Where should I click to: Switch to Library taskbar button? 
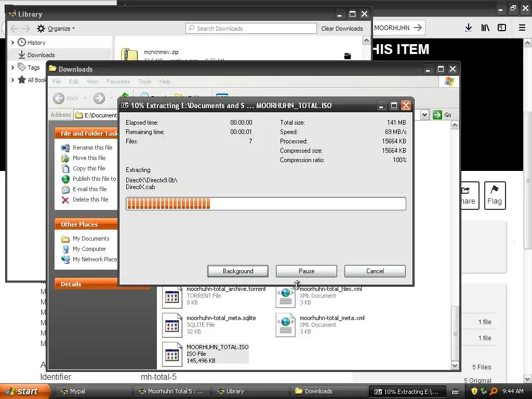point(250,391)
